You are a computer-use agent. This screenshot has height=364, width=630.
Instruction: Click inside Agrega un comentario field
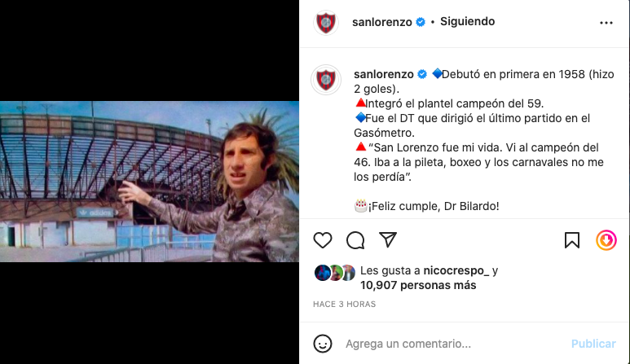click(454, 344)
